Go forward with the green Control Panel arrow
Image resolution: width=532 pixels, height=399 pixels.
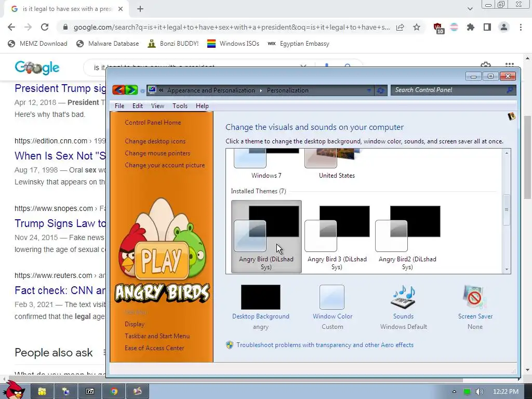pos(131,90)
